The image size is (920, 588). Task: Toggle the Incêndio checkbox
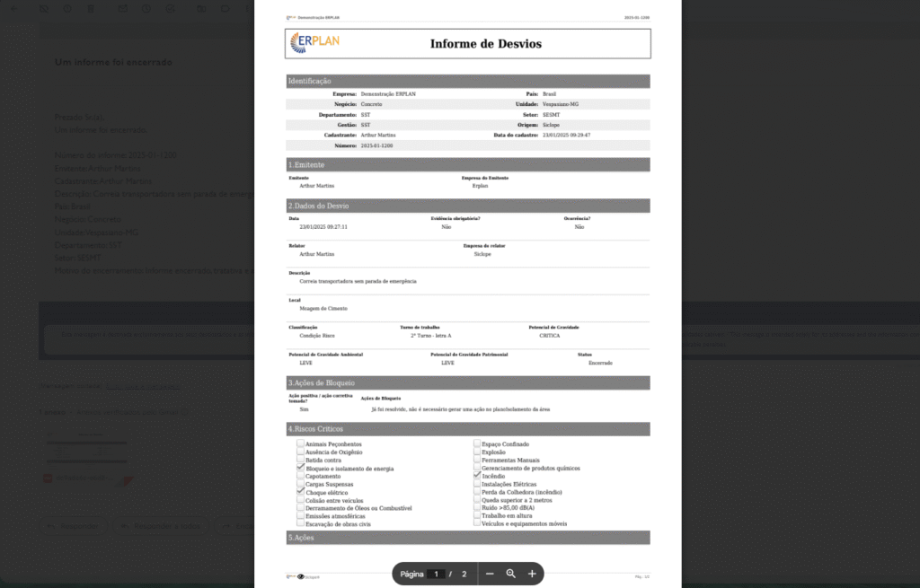tap(477, 476)
